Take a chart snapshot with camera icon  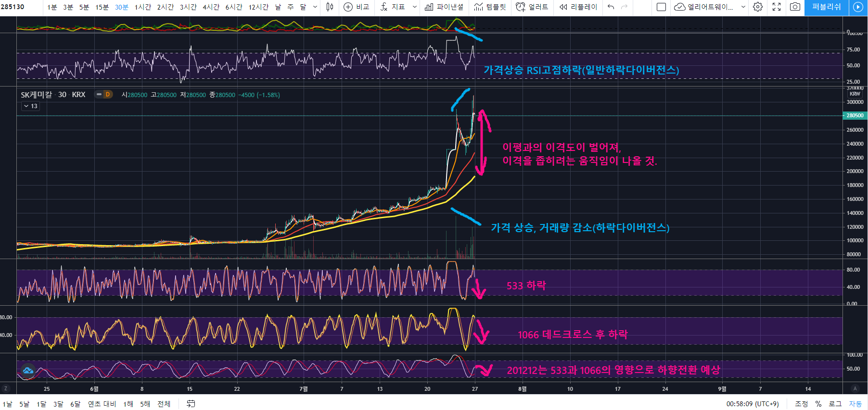795,7
